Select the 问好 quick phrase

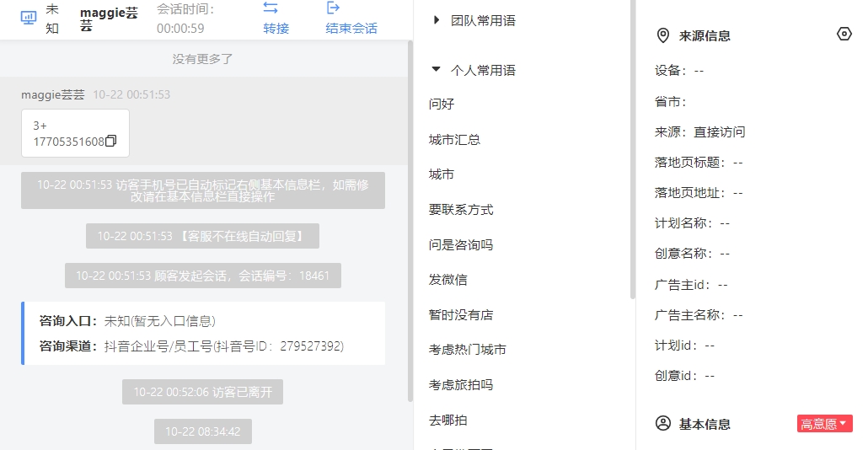(x=442, y=104)
